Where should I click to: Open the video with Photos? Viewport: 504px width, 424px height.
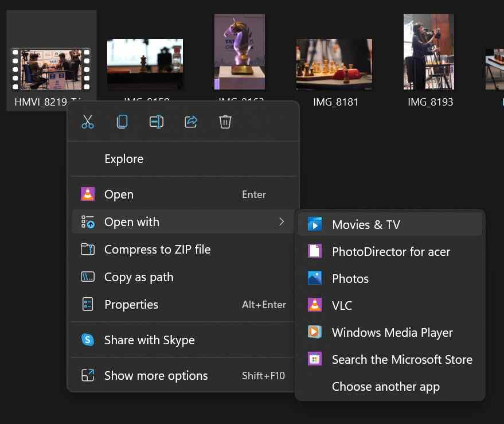tap(390, 278)
